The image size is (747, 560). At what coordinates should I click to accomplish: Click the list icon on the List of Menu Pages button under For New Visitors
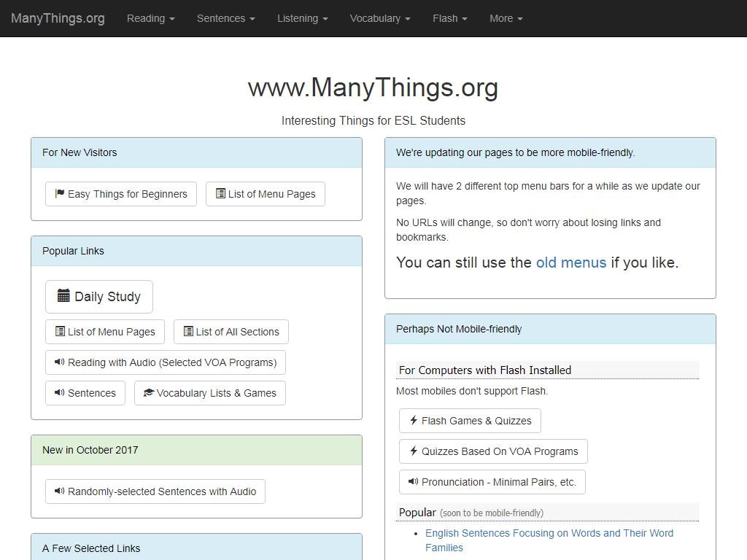tap(220, 193)
